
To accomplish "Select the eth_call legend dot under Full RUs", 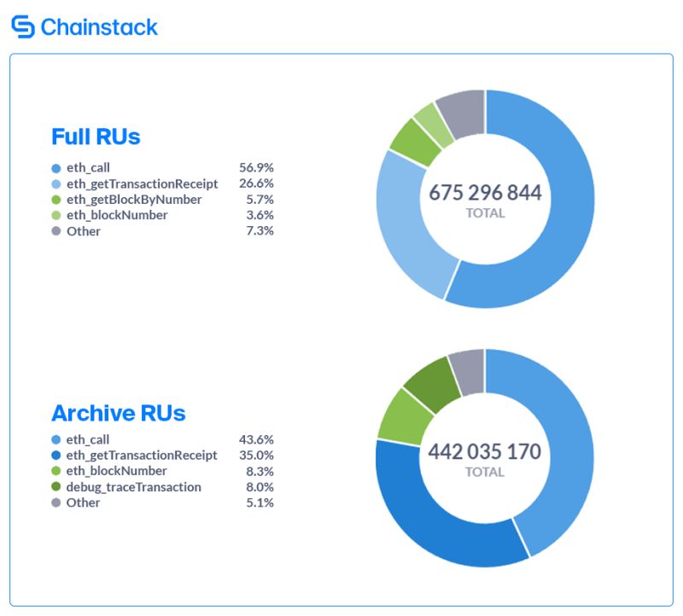I will coord(55,168).
